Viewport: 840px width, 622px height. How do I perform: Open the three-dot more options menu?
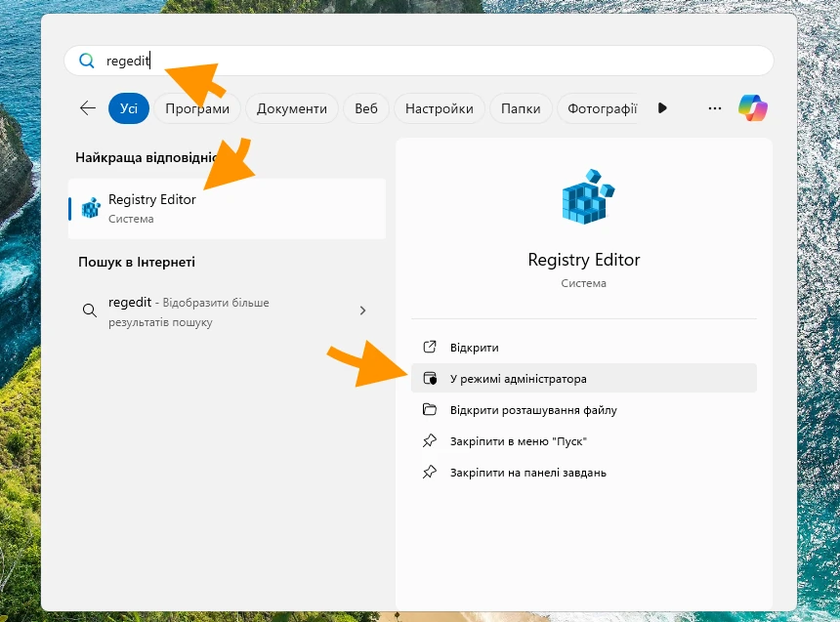point(715,108)
